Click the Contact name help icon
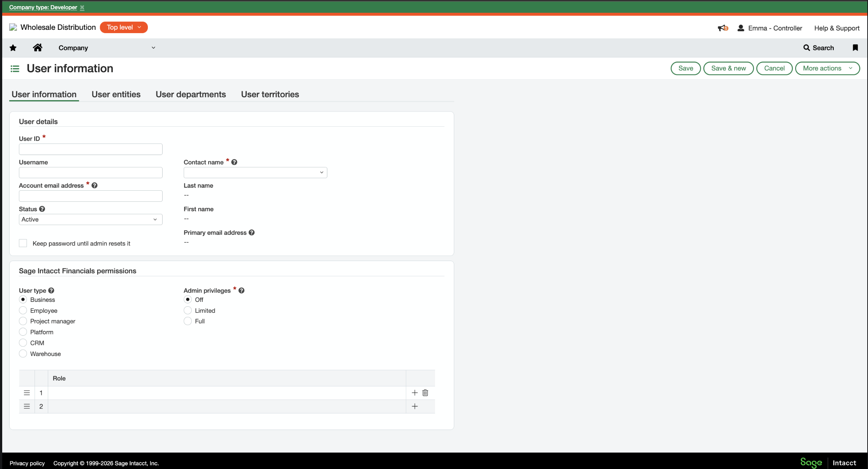This screenshot has width=868, height=469. 234,161
